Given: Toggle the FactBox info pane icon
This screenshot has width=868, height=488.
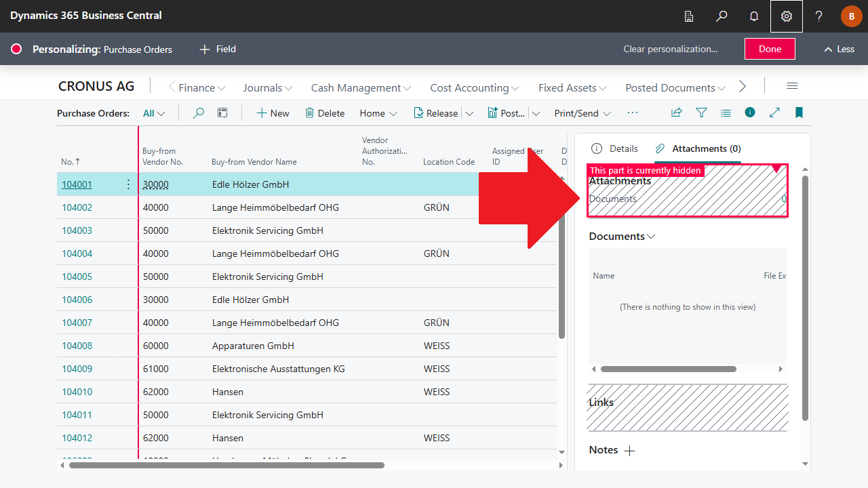Looking at the screenshot, I should point(750,113).
